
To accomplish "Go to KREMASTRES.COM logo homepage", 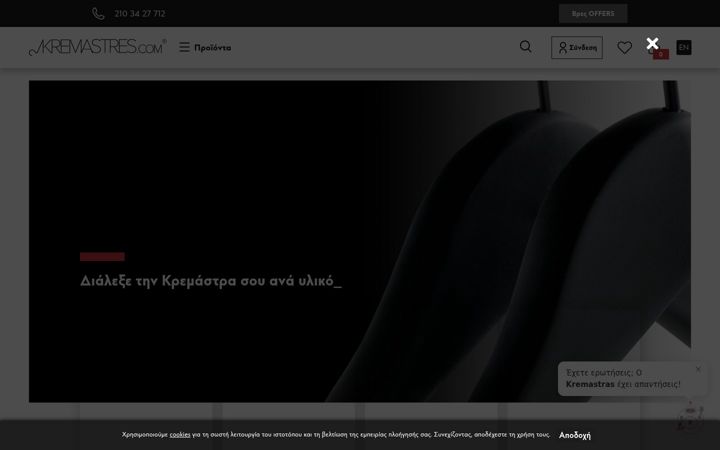I will coord(97,47).
